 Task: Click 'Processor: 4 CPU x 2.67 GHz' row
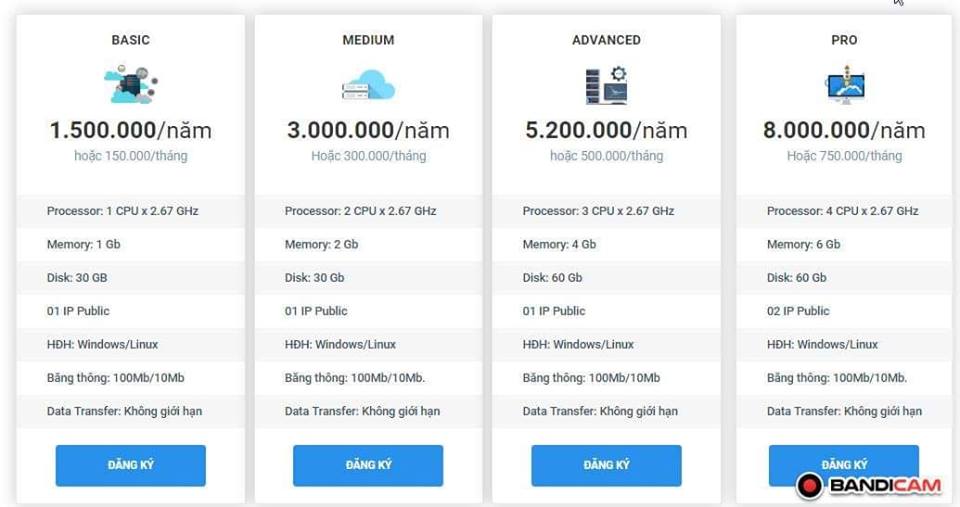[x=842, y=211]
